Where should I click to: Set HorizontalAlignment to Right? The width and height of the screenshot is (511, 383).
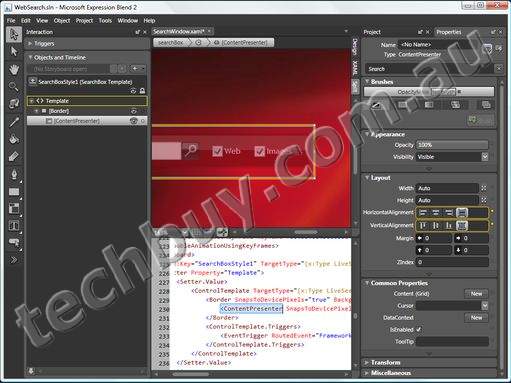point(449,212)
